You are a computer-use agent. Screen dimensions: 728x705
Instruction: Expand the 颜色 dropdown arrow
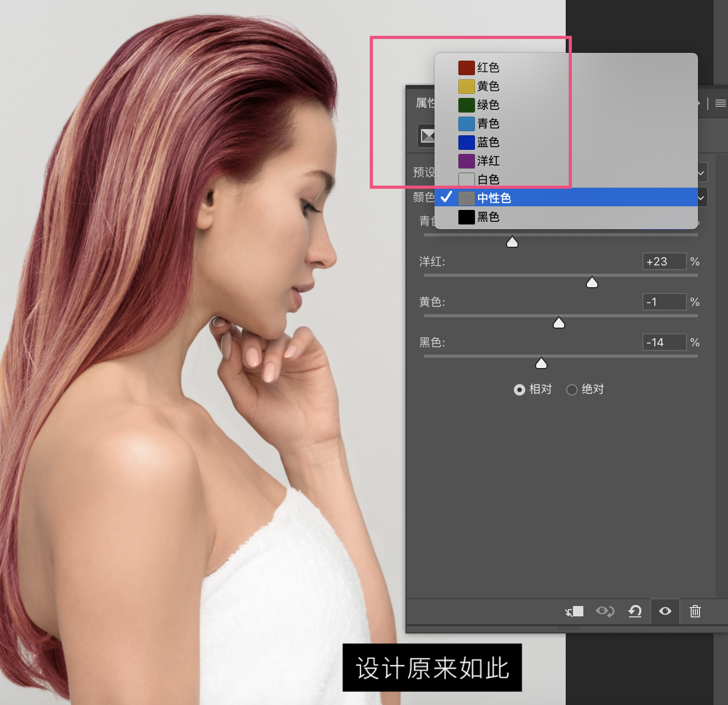[701, 198]
